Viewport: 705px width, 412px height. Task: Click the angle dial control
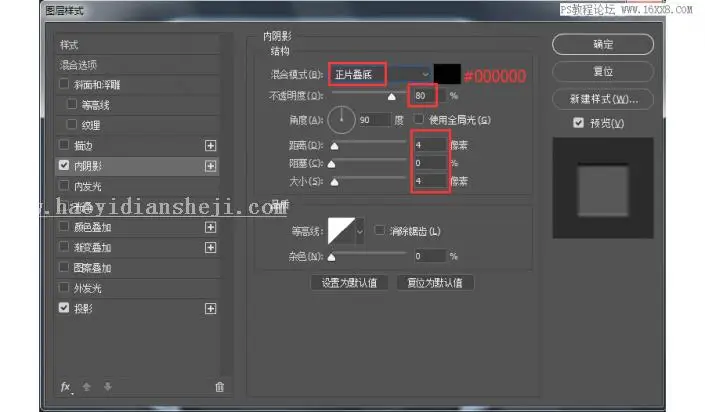pyautogui.click(x=341, y=120)
